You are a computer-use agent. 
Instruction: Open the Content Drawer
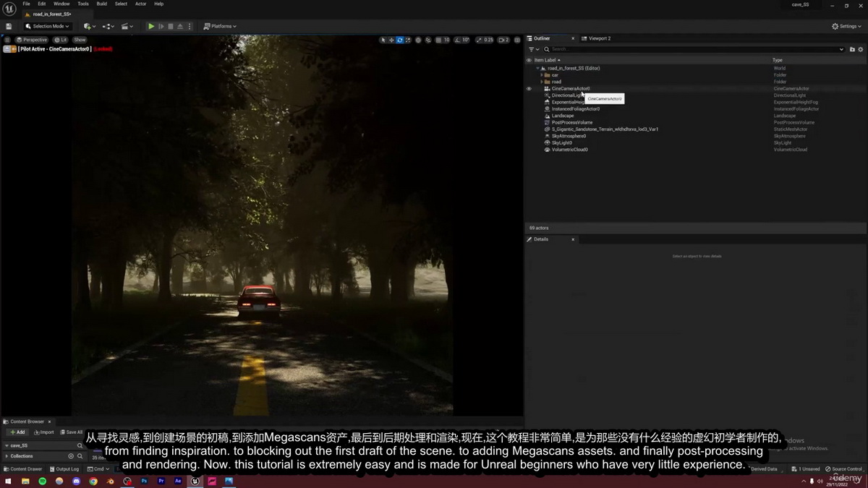pyautogui.click(x=23, y=469)
